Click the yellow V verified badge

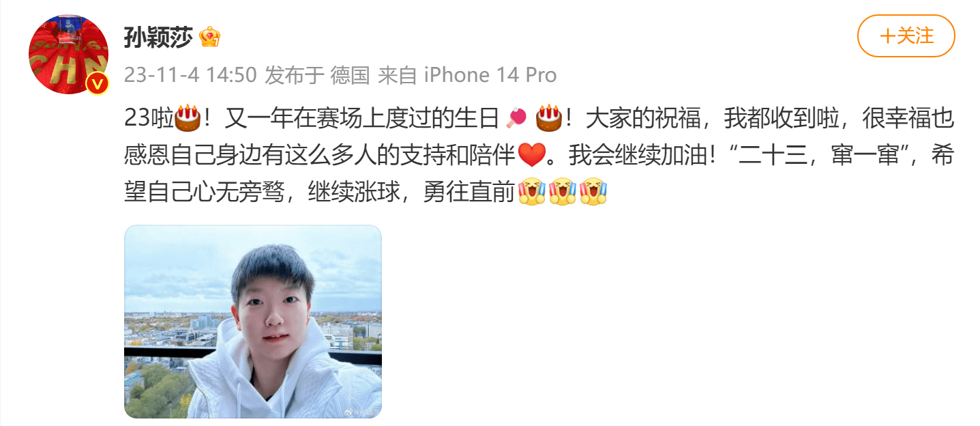98,83
